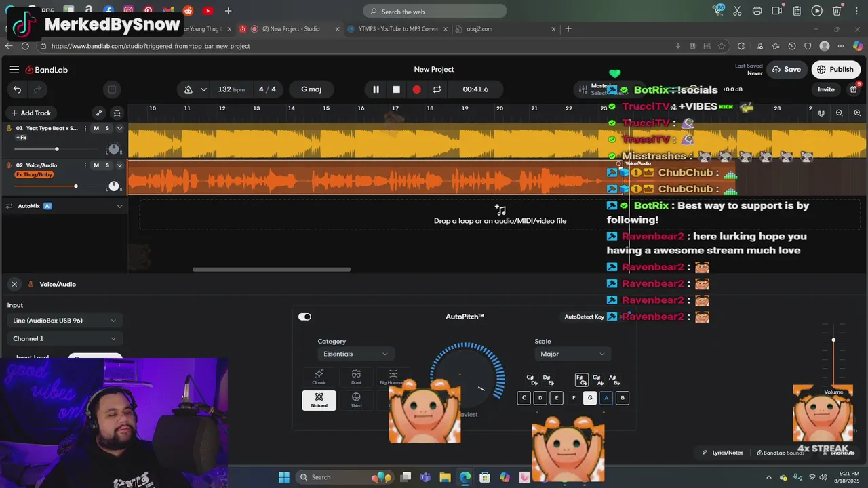
Task: Choose the Big Harmony preset
Action: tap(393, 377)
